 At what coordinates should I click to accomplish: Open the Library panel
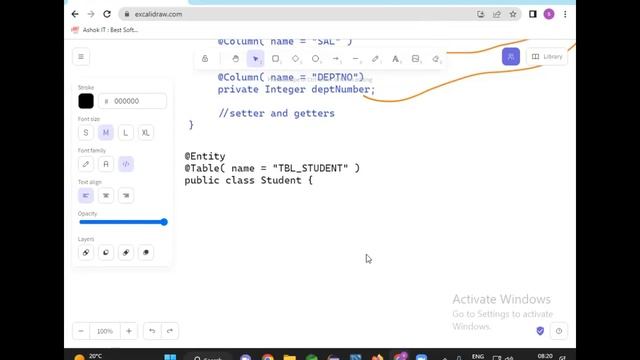coord(547,56)
